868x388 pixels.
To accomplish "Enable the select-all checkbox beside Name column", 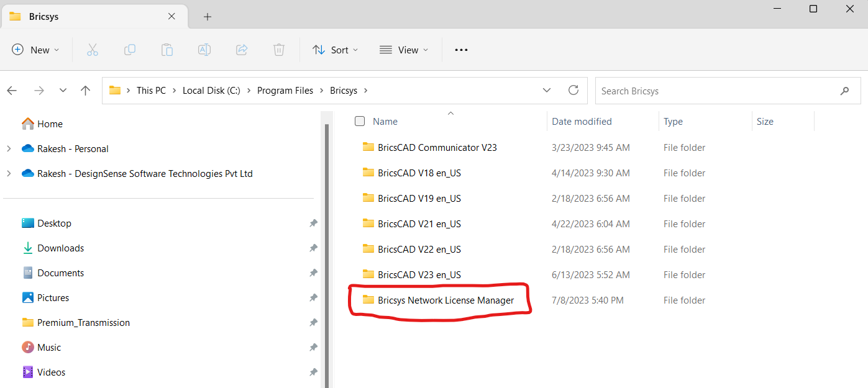I will point(360,121).
